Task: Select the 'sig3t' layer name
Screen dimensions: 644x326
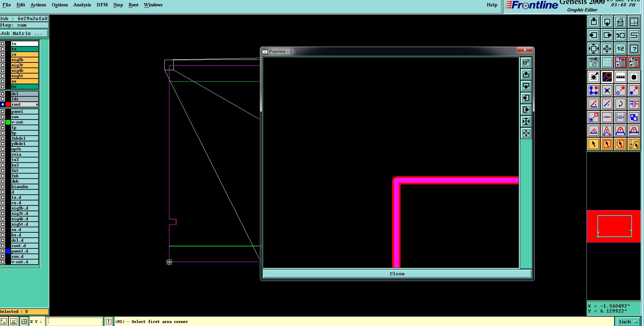Action: tap(24, 65)
